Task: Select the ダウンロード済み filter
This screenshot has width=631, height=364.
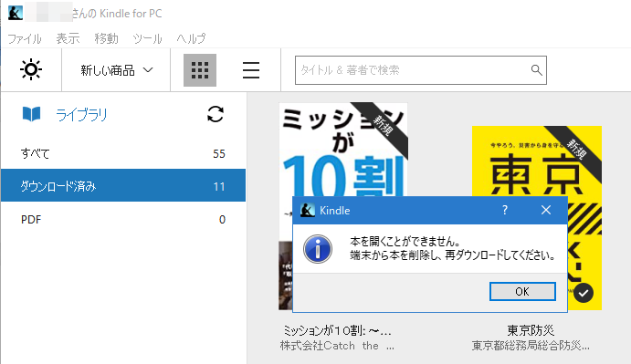Action: click(123, 185)
